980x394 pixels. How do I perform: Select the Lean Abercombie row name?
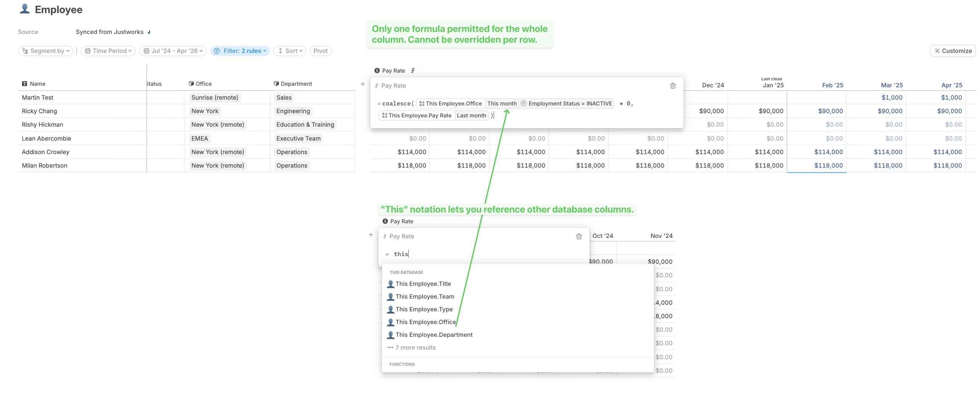click(46, 139)
